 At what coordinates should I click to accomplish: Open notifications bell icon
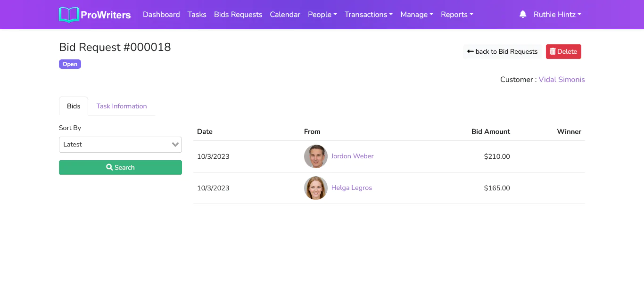click(x=522, y=15)
